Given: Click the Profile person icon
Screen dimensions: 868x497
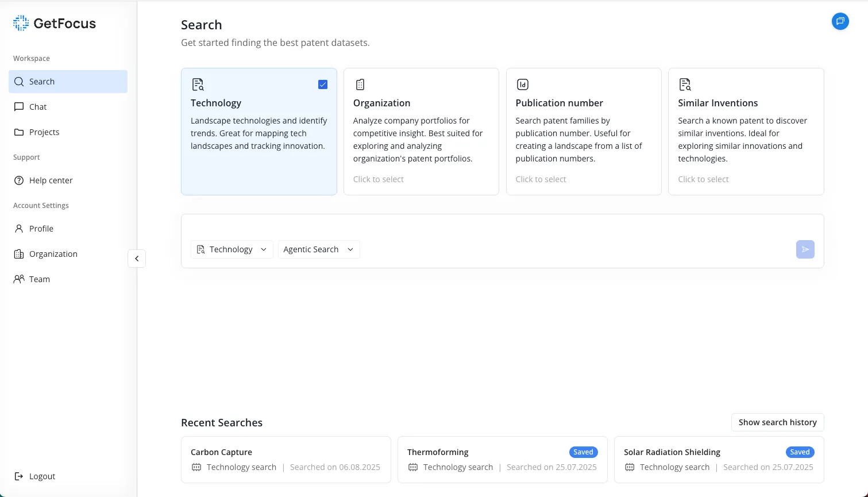Looking at the screenshot, I should (19, 229).
